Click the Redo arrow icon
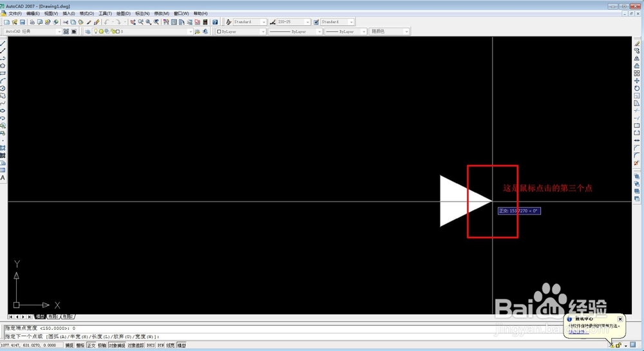Viewport: 644px width, 351px height. click(x=118, y=22)
